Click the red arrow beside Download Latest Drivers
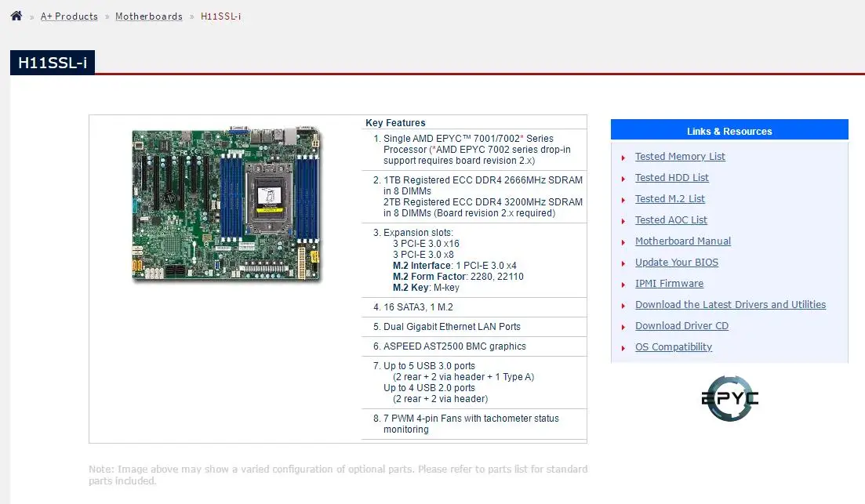The height and width of the screenshot is (504, 865). click(623, 306)
